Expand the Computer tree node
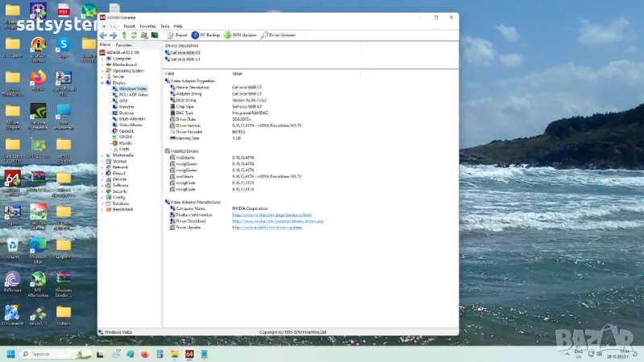This screenshot has height=362, width=644. (102, 59)
